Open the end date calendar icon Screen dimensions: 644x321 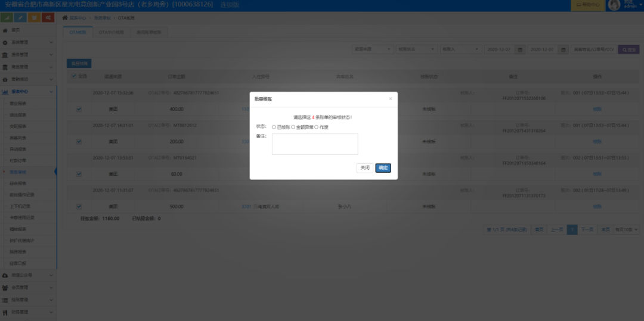tap(563, 49)
